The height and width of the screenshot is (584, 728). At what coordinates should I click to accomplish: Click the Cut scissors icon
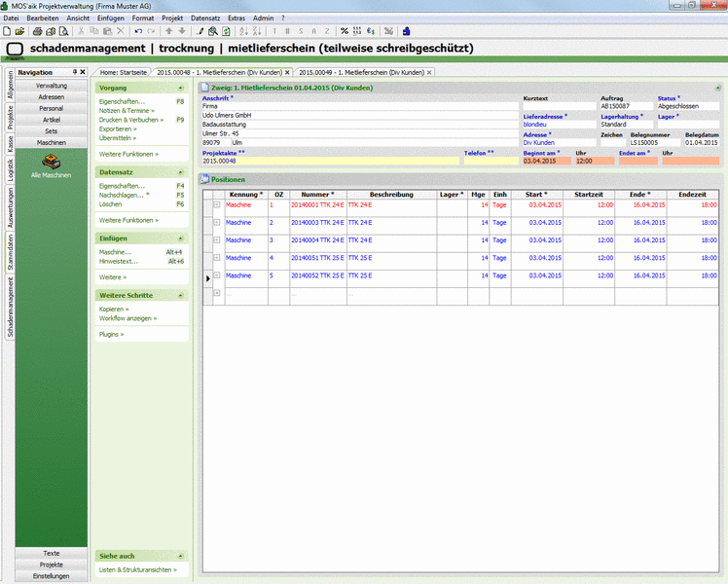pyautogui.click(x=81, y=31)
